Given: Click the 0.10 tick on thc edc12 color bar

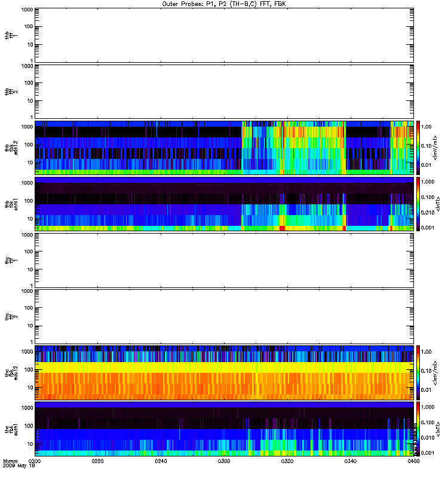Looking at the screenshot, I should coord(426,371).
